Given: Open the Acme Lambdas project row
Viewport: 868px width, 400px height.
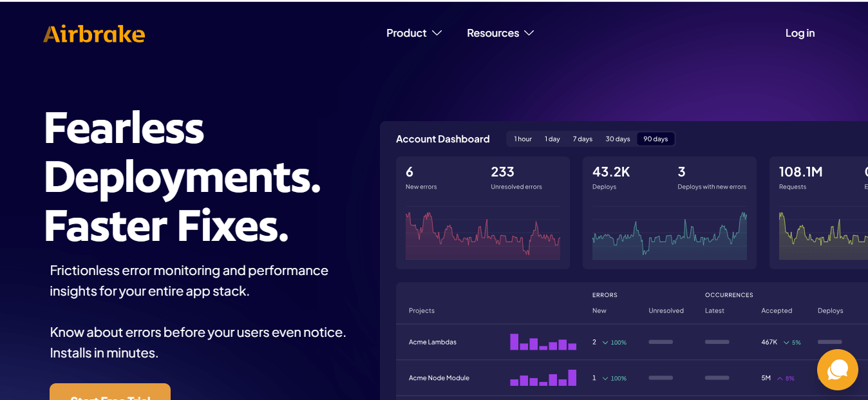Looking at the screenshot, I should tap(632, 342).
